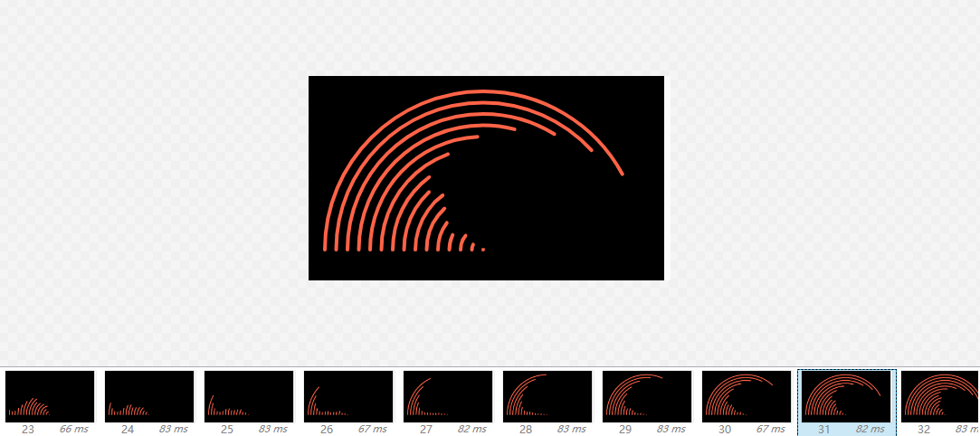This screenshot has width=980, height=436.
Task: Select frame 32 thumbnail
Action: tap(940, 396)
